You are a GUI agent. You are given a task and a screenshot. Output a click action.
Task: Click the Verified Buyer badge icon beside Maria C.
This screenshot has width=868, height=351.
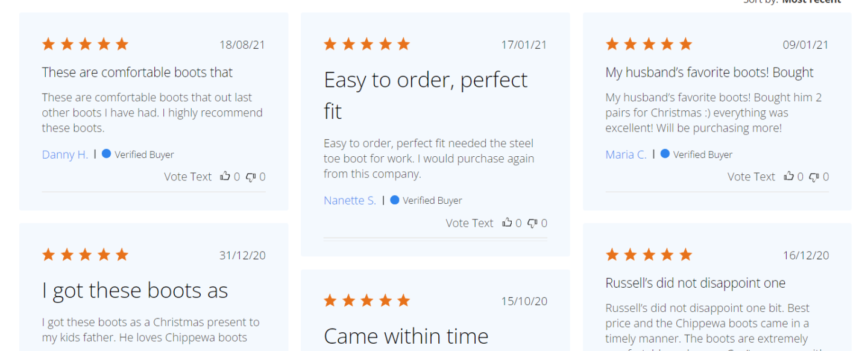[664, 154]
